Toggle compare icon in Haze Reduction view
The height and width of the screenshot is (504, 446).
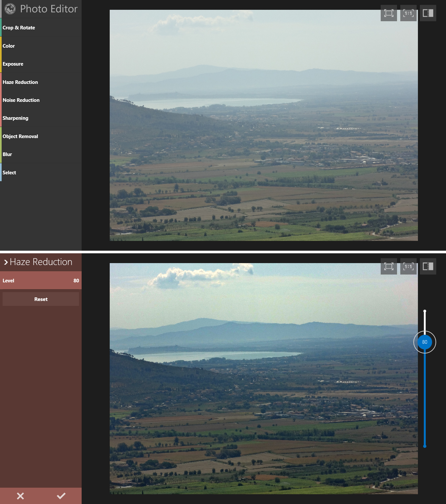click(428, 266)
